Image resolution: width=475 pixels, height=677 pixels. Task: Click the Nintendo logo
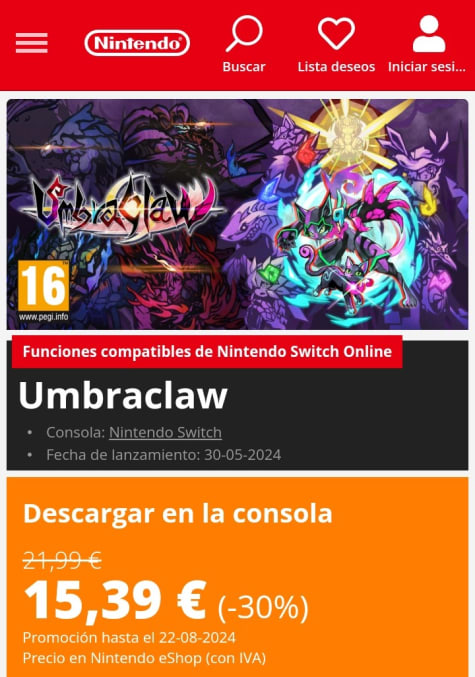point(137,43)
